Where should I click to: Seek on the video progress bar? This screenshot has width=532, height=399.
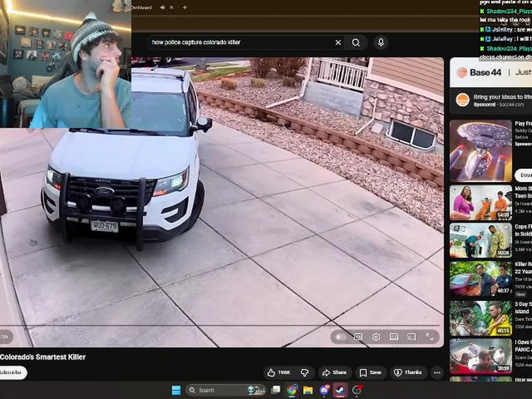tap(221, 325)
